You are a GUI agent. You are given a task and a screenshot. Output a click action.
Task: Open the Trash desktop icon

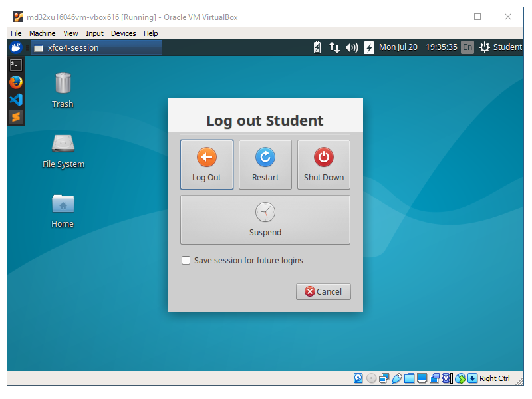[63, 84]
